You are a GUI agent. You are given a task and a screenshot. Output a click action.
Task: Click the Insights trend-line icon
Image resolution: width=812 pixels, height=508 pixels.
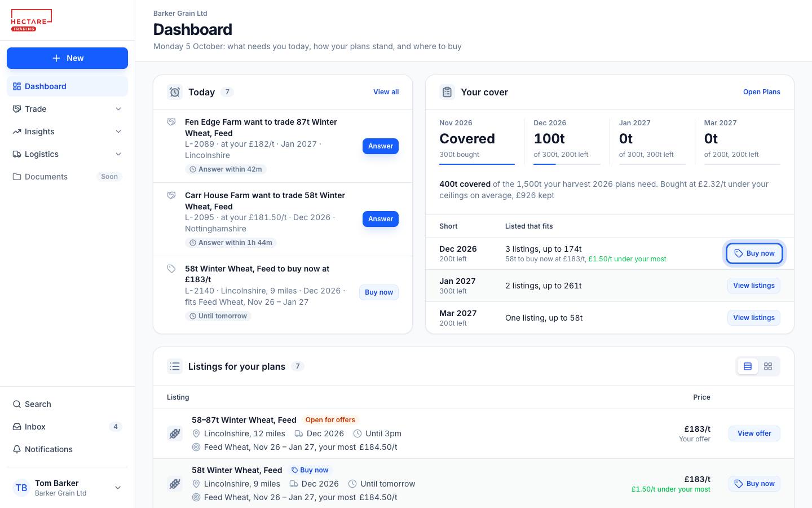[x=17, y=132]
